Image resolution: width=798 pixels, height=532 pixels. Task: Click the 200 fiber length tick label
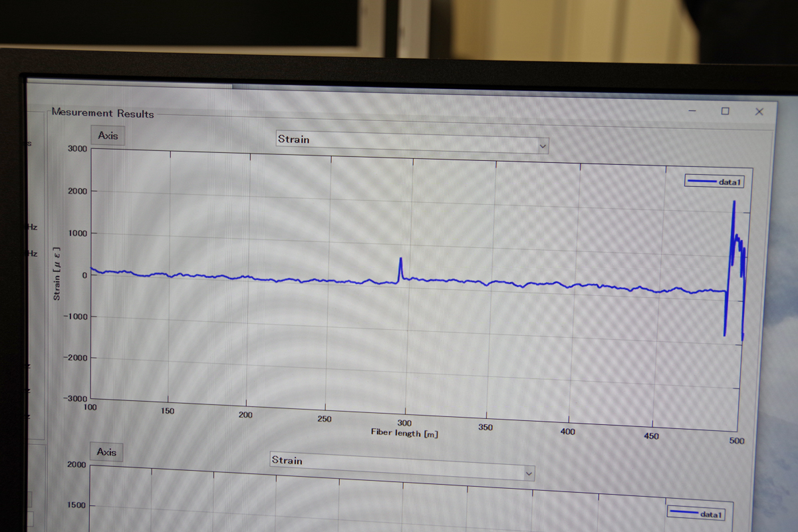246,415
